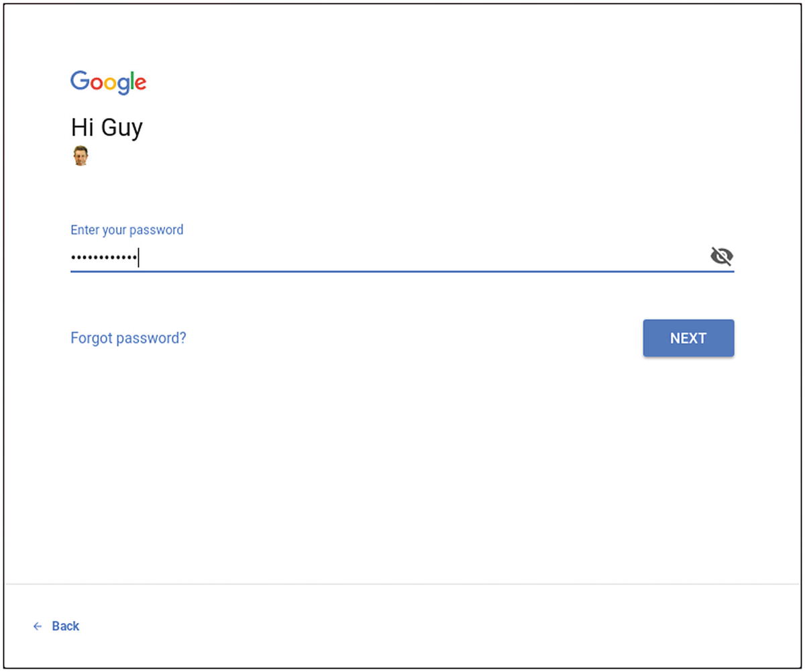Toggle password visibility with the crossed-eye icon
This screenshot has width=805, height=672.
coord(721,256)
